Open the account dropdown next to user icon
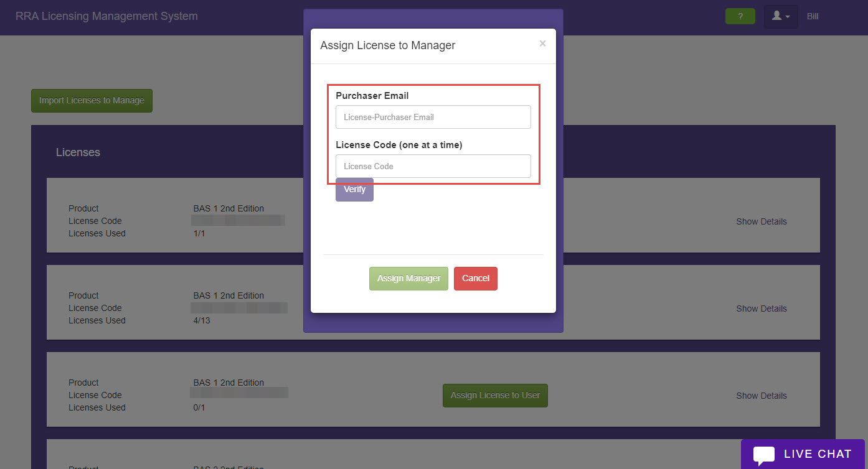The image size is (868, 469). pos(788,16)
